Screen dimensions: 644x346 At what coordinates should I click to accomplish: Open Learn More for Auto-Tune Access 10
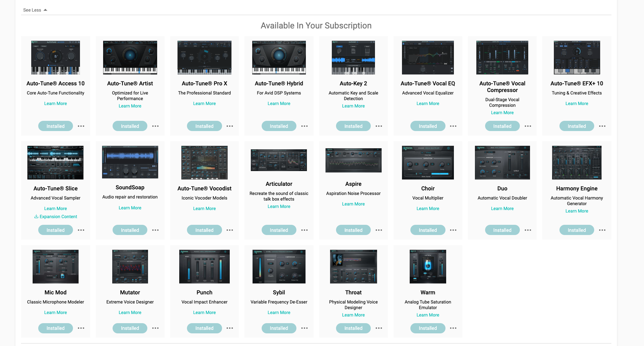[55, 104]
